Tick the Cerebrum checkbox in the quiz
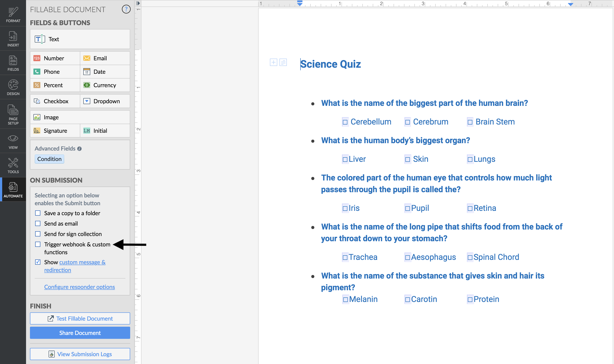Image resolution: width=614 pixels, height=364 pixels. point(407,122)
